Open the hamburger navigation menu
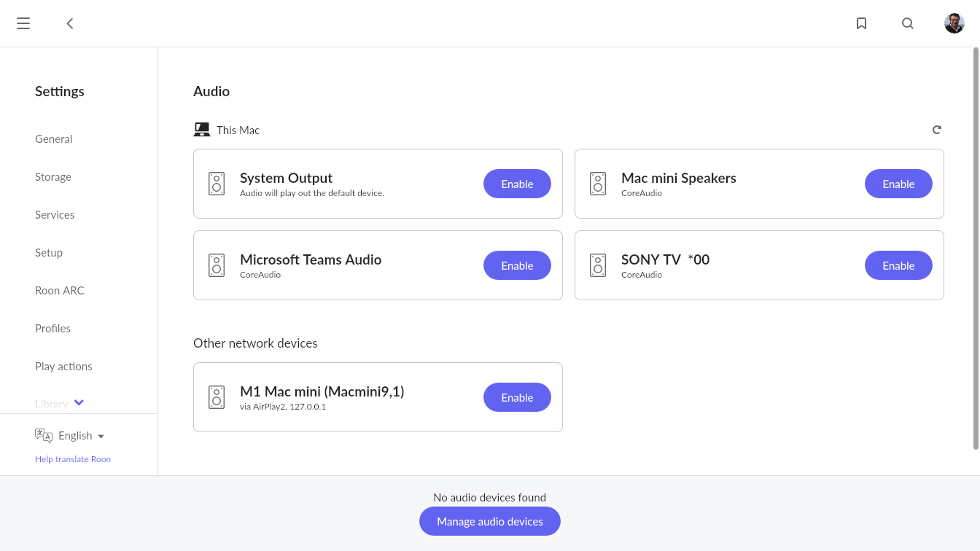This screenshot has height=551, width=980. tap(23, 23)
